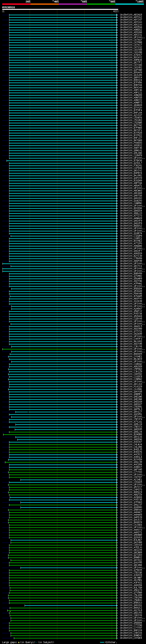
Task: Select hit label UniRef100_B7QKS6
Action: [x=131, y=161]
